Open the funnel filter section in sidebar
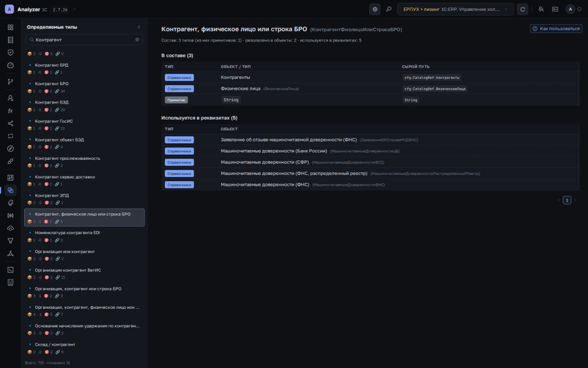588x368 pixels. [10, 241]
